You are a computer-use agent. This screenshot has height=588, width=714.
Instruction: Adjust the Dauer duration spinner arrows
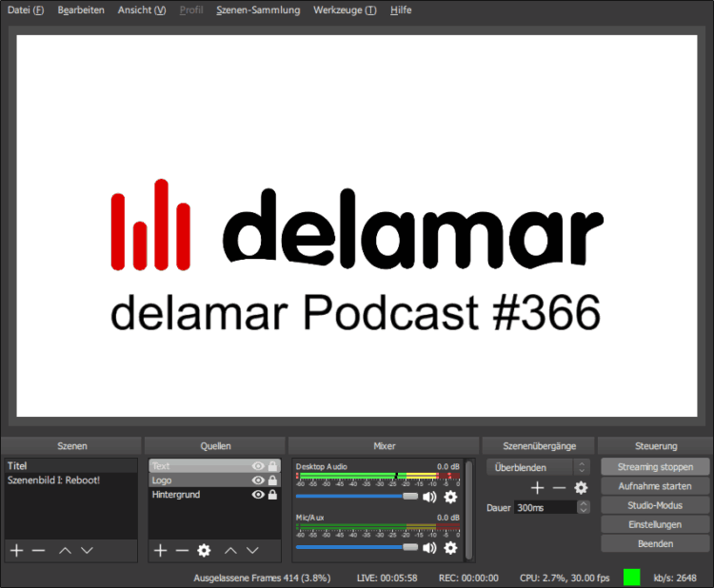click(x=584, y=507)
